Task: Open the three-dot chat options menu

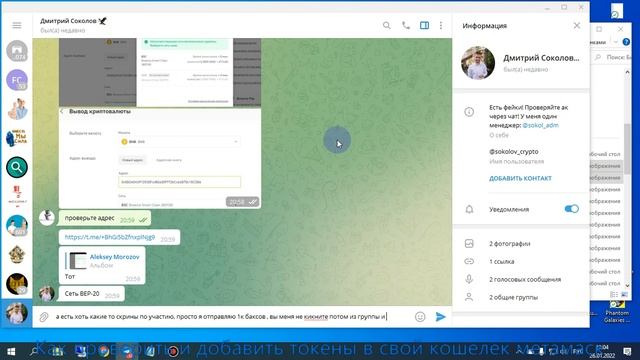Action: point(441,25)
